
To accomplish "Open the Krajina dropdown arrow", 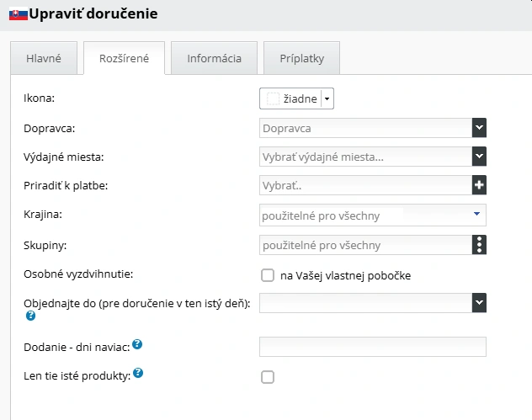I will [x=476, y=214].
